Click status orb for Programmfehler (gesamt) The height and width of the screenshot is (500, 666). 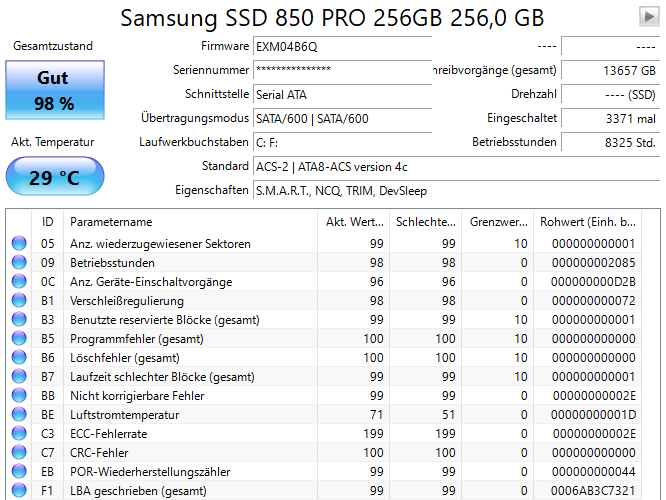pyautogui.click(x=19, y=339)
